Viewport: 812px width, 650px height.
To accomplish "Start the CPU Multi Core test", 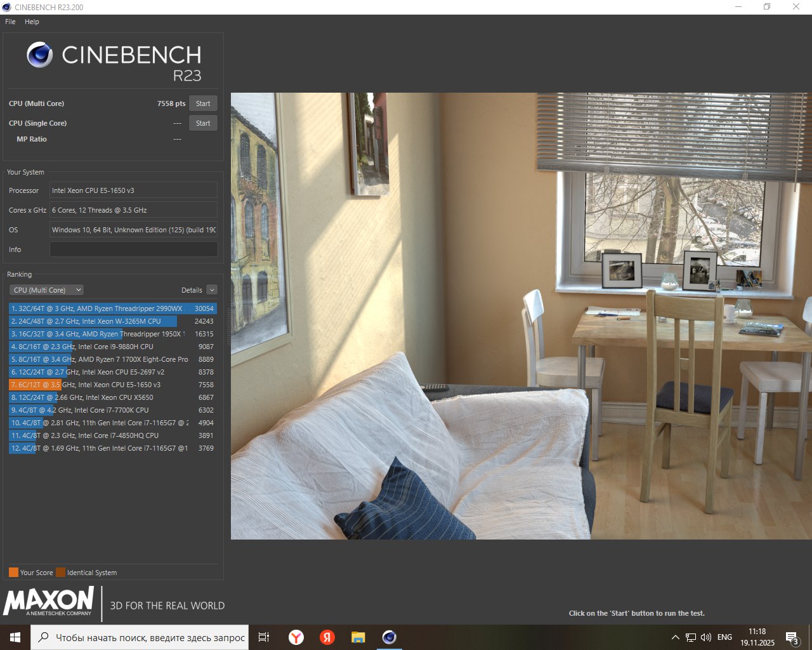I will pos(203,103).
